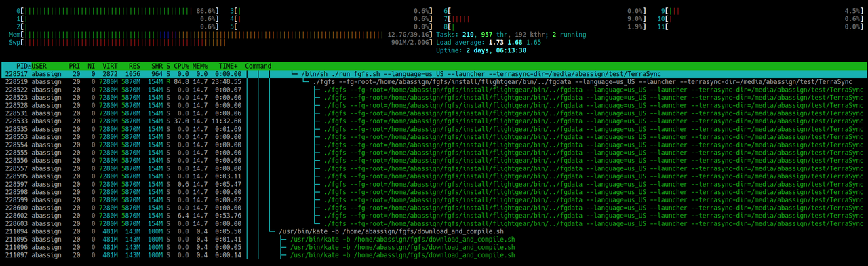Select the kate parent process PID 211094
The image size is (868, 266).
point(434,231)
